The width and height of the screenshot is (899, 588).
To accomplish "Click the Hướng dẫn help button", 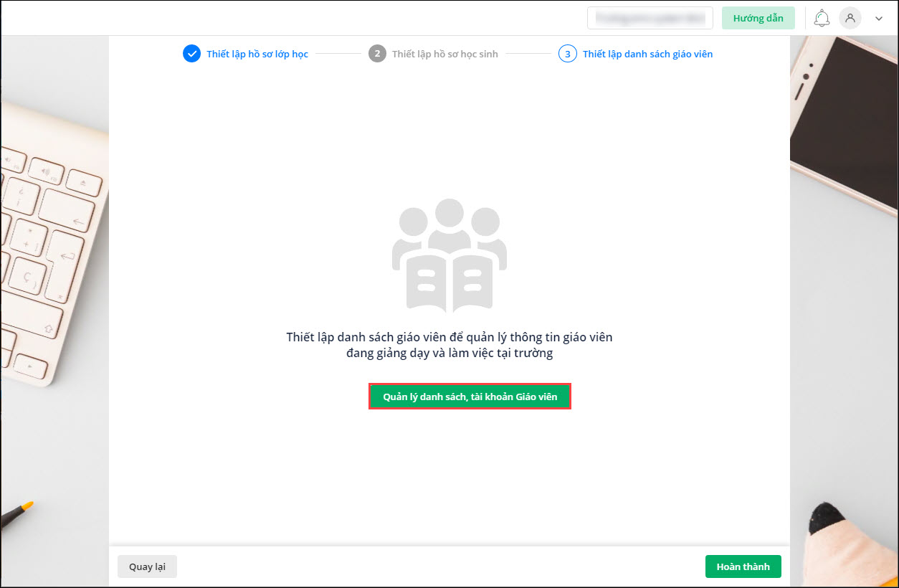I will pos(758,18).
